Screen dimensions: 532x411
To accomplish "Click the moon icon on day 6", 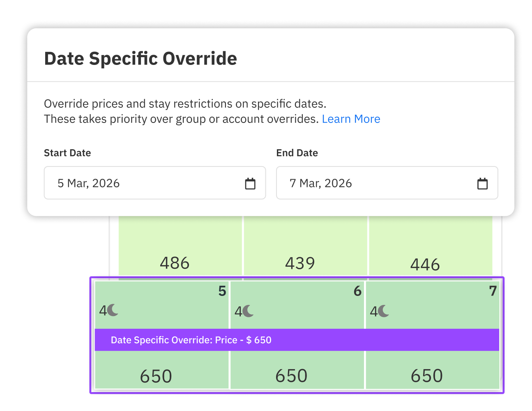I will (249, 311).
